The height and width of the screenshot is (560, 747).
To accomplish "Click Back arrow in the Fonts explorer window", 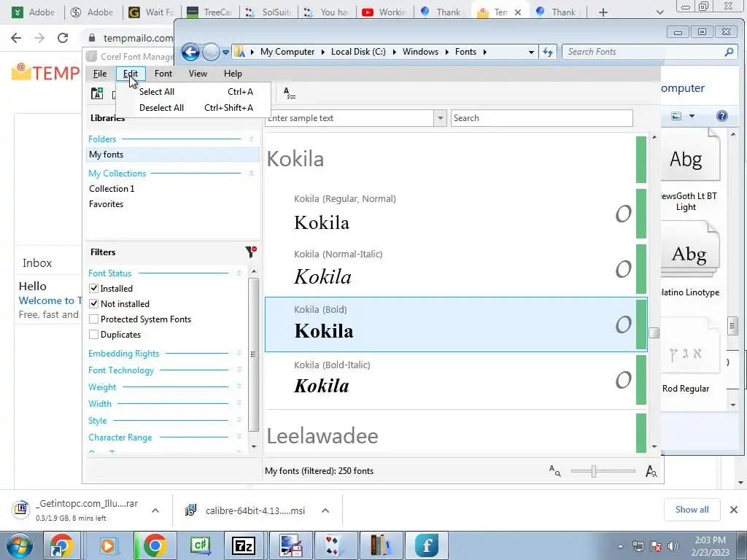I will [190, 52].
